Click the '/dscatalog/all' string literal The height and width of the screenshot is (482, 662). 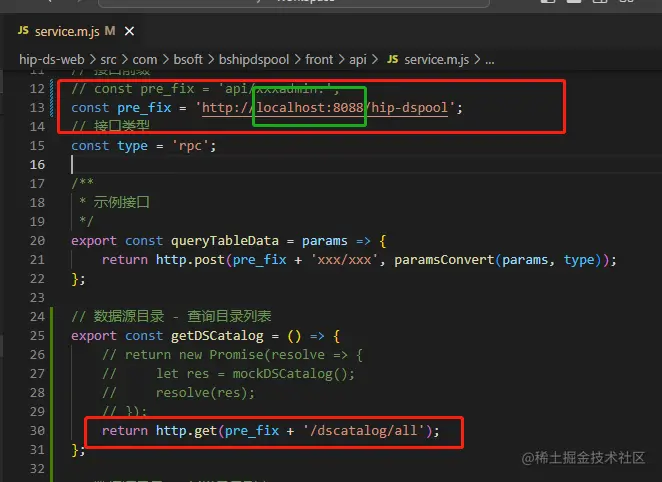(364, 431)
